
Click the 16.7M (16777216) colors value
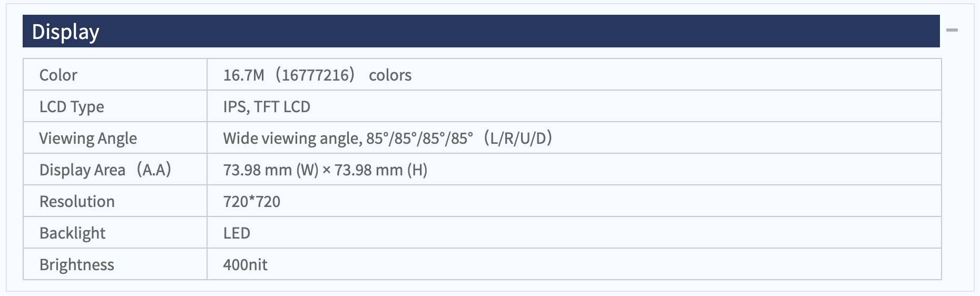point(317,75)
